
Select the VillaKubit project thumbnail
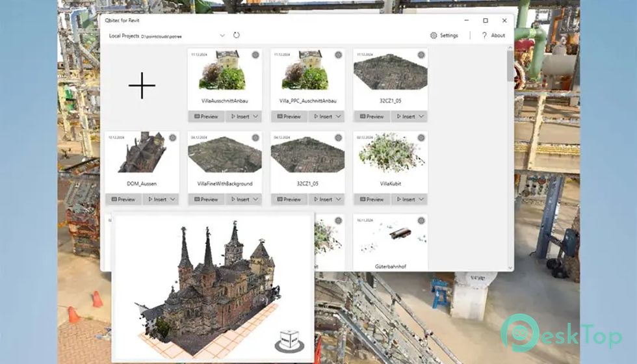pyautogui.click(x=390, y=153)
